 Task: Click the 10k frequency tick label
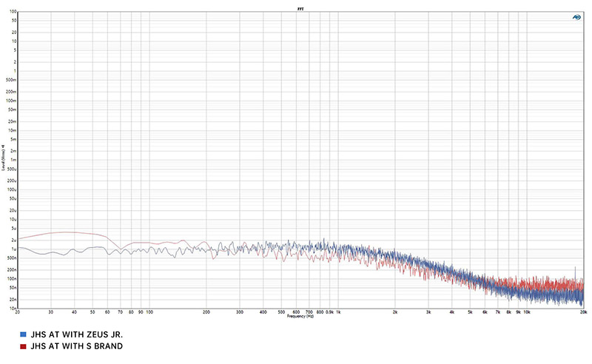(x=526, y=312)
